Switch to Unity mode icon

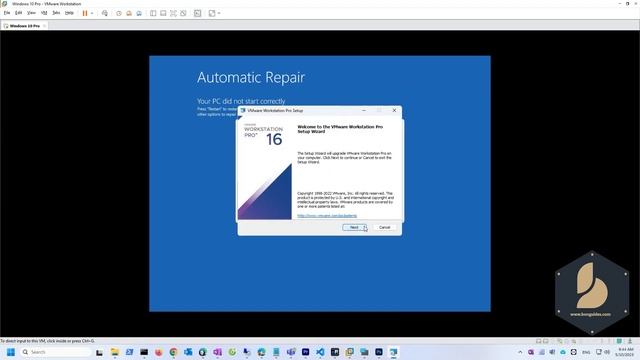(183, 13)
